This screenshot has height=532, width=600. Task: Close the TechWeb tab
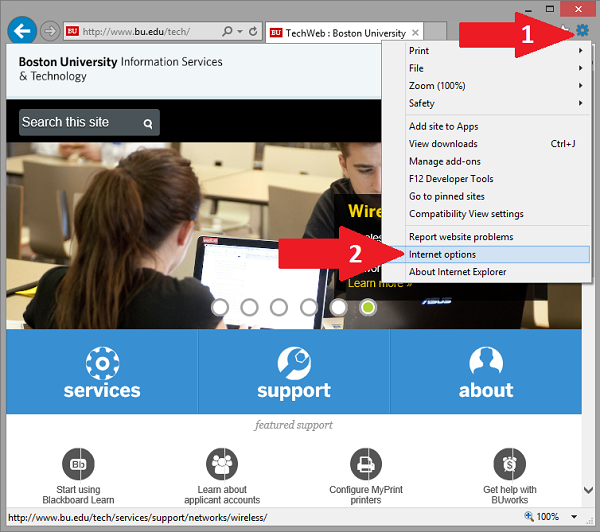415,33
